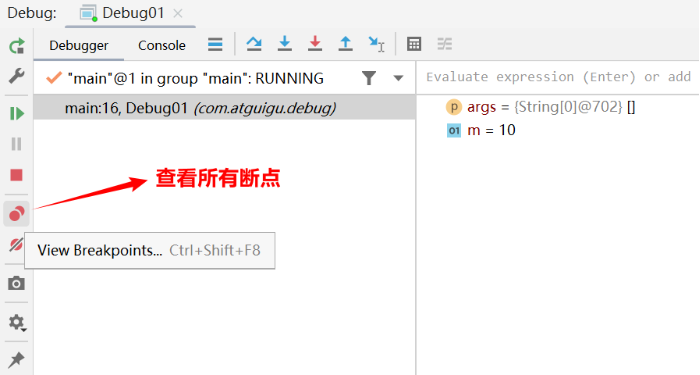Take thread dump camera icon
This screenshot has width=700, height=375.
(17, 283)
